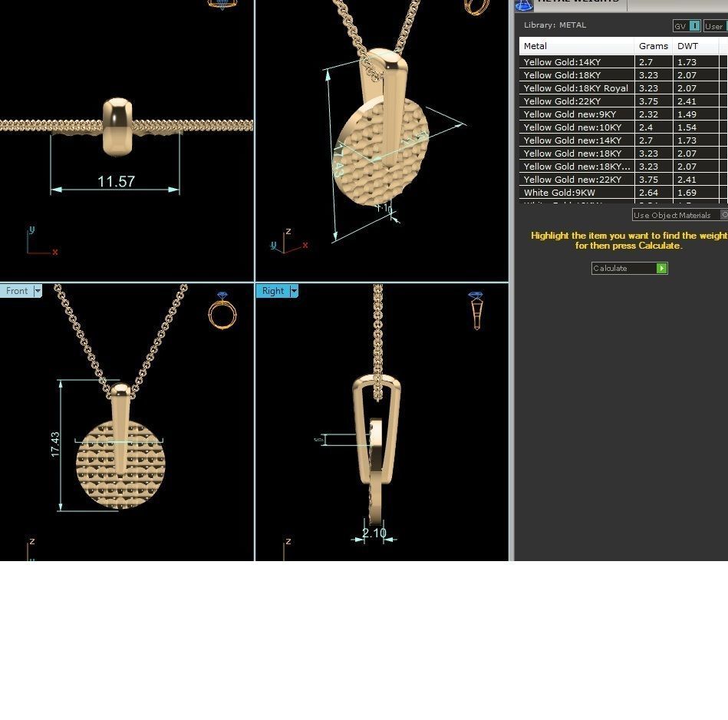Select the Front viewport label tab
This screenshot has height=720, width=728.
[17, 291]
